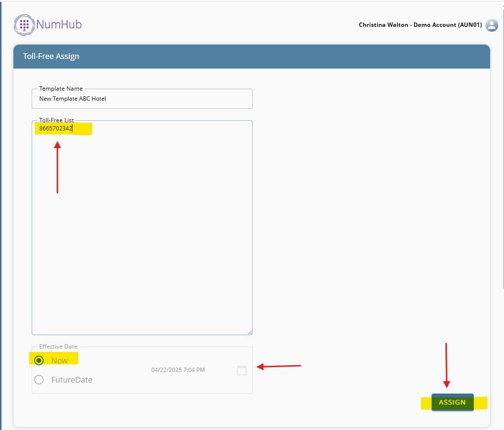
Task: Open the user profile avatar icon
Action: (x=492, y=25)
